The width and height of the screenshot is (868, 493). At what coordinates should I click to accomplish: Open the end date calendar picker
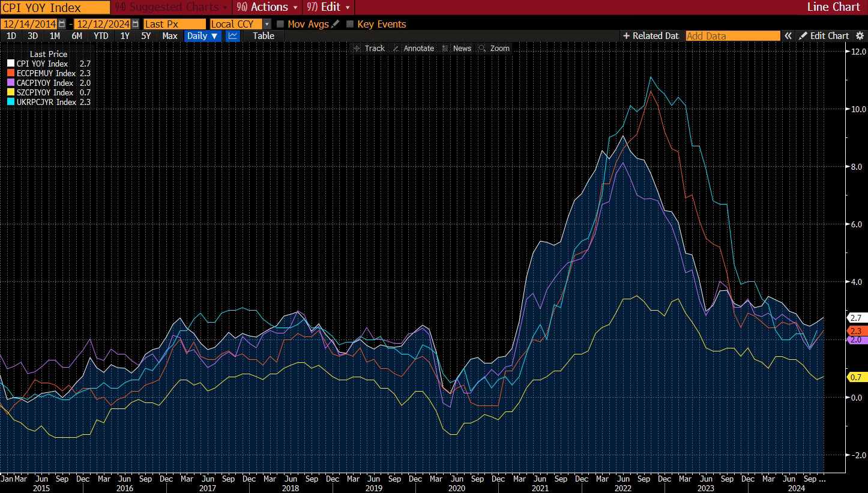click(x=135, y=24)
